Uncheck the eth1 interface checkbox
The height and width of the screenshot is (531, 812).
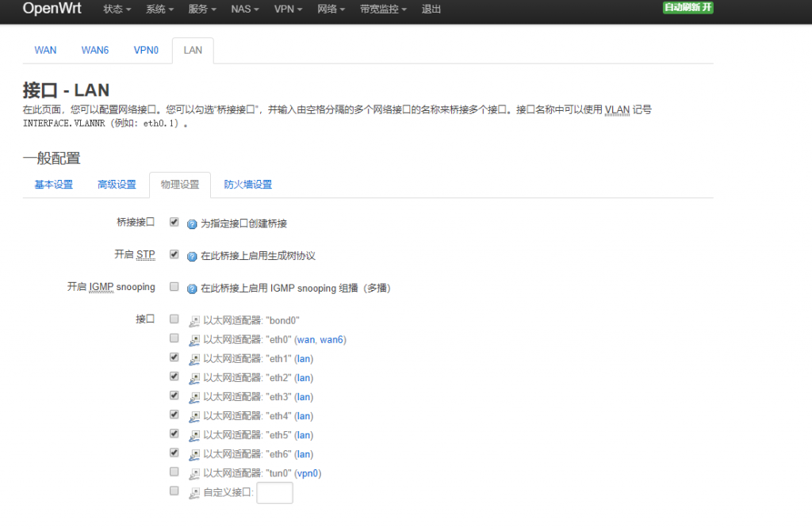pyautogui.click(x=174, y=357)
